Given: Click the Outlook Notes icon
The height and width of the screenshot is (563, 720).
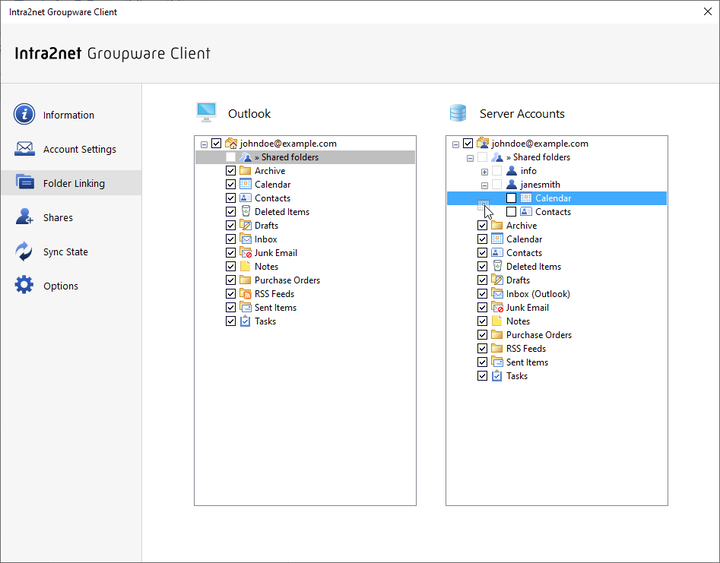Looking at the screenshot, I should [x=245, y=266].
